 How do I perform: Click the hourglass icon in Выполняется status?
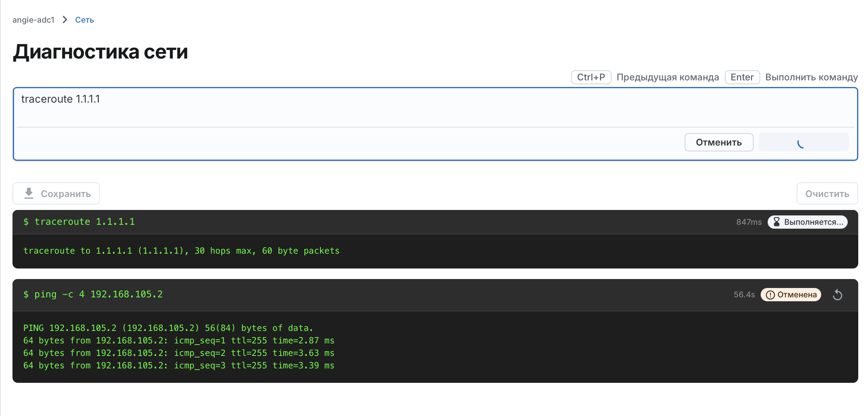[777, 222]
